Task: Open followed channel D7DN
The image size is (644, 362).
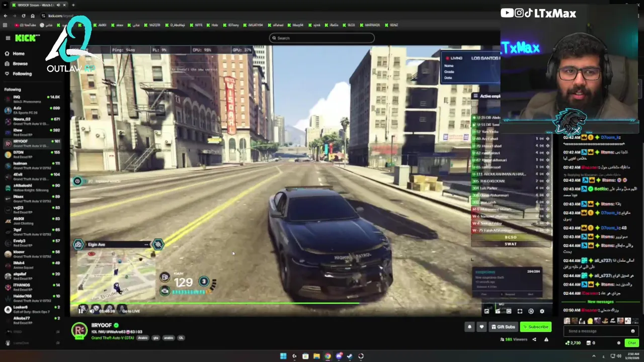Action: click(31, 153)
